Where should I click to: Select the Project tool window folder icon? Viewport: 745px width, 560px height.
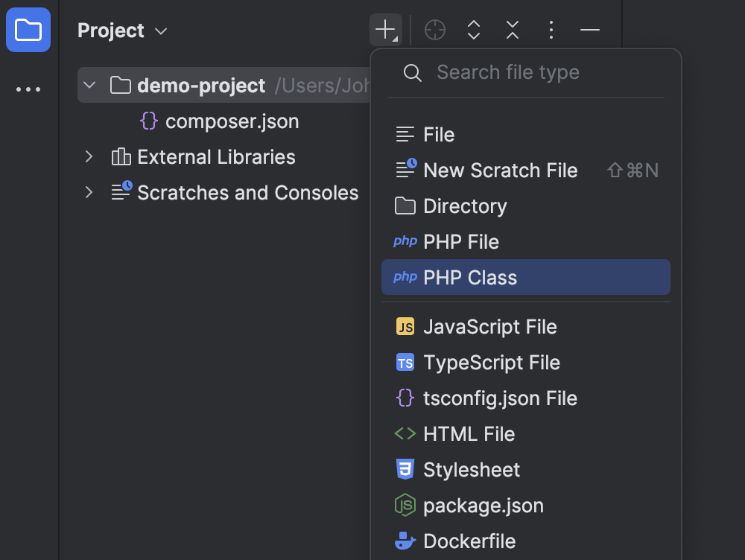pyautogui.click(x=28, y=30)
